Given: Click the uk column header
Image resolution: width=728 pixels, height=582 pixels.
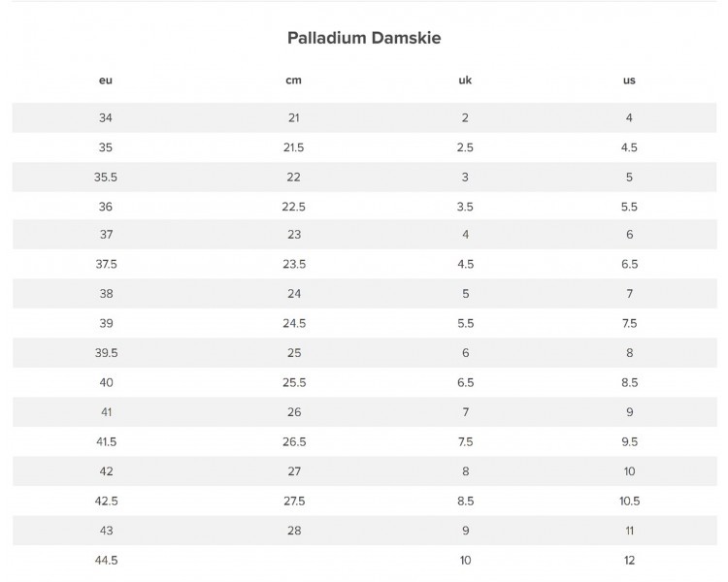Looking at the screenshot, I should pyautogui.click(x=465, y=80).
